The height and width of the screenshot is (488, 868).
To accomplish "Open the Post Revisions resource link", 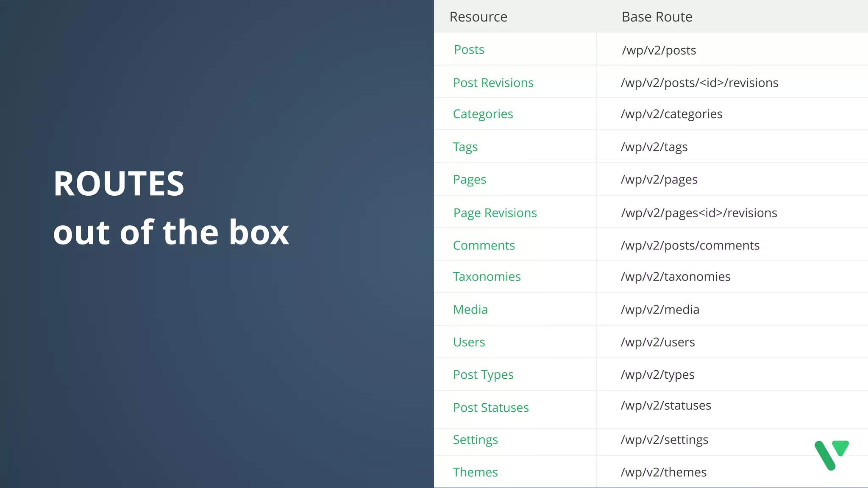I will click(x=493, y=83).
